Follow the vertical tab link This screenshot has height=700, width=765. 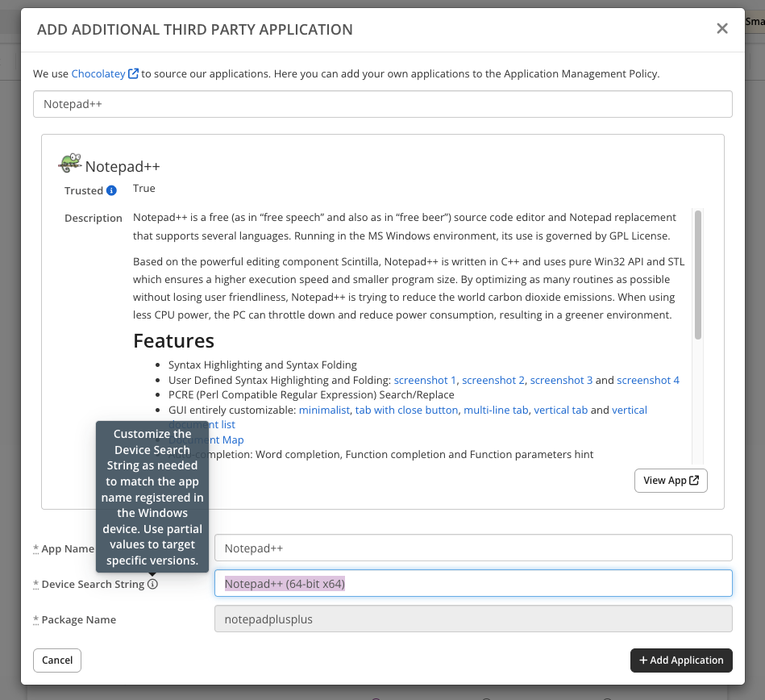coord(560,410)
